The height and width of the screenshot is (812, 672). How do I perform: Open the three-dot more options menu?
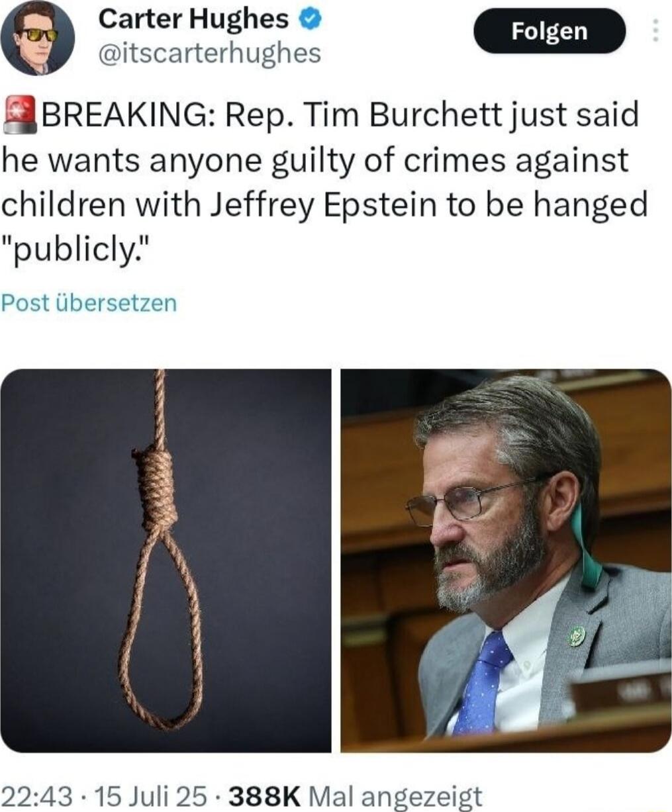pyautogui.click(x=655, y=30)
